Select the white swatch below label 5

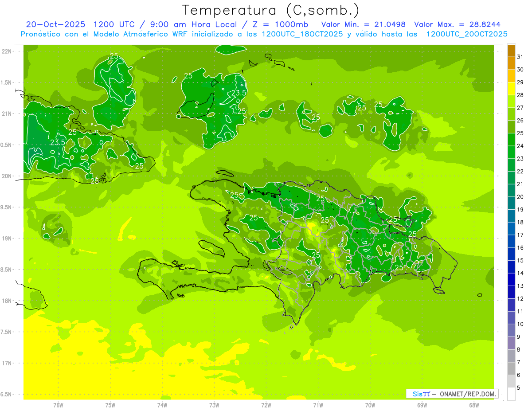(511, 394)
